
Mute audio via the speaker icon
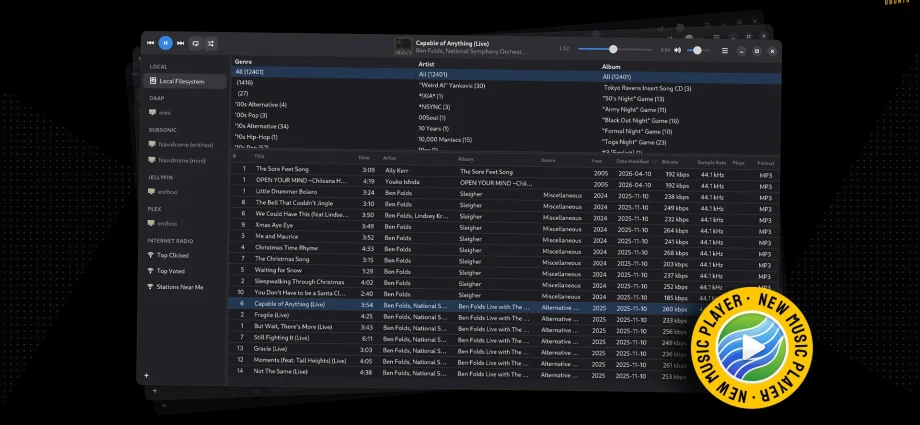click(x=677, y=50)
